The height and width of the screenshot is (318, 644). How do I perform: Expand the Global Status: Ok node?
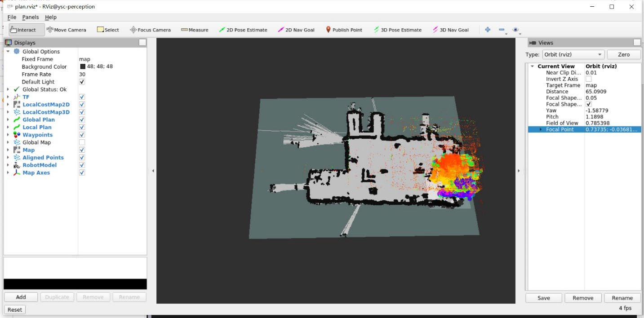8,89
